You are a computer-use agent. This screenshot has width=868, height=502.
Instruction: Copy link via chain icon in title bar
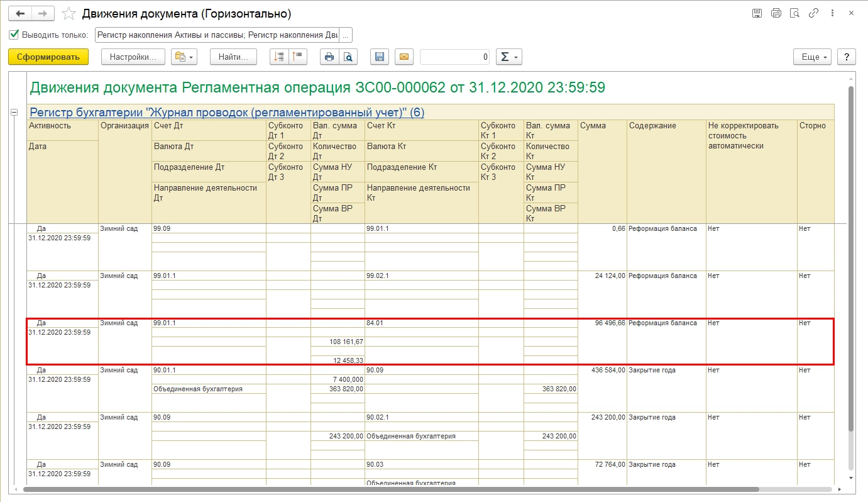[x=813, y=13]
